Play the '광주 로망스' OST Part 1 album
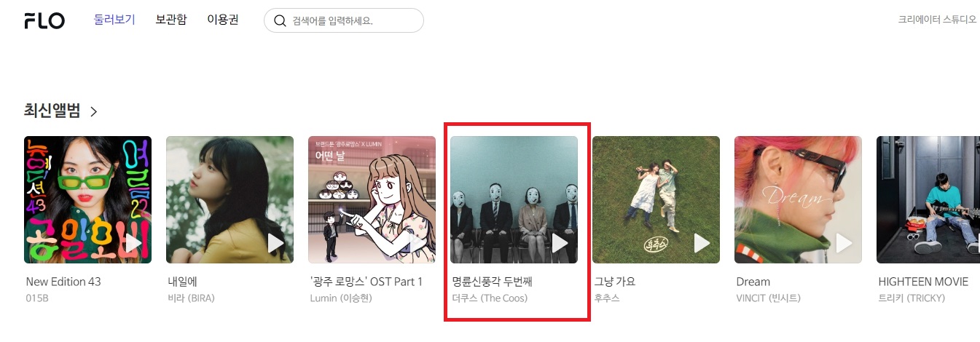The image size is (980, 342). coord(418,244)
